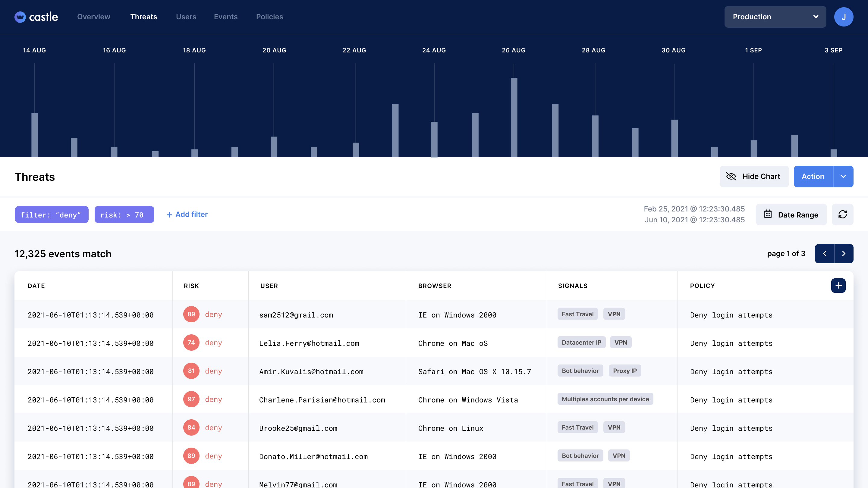Hide the chart with eye toggle
Screen dimensions: 868x488
pyautogui.click(x=754, y=177)
